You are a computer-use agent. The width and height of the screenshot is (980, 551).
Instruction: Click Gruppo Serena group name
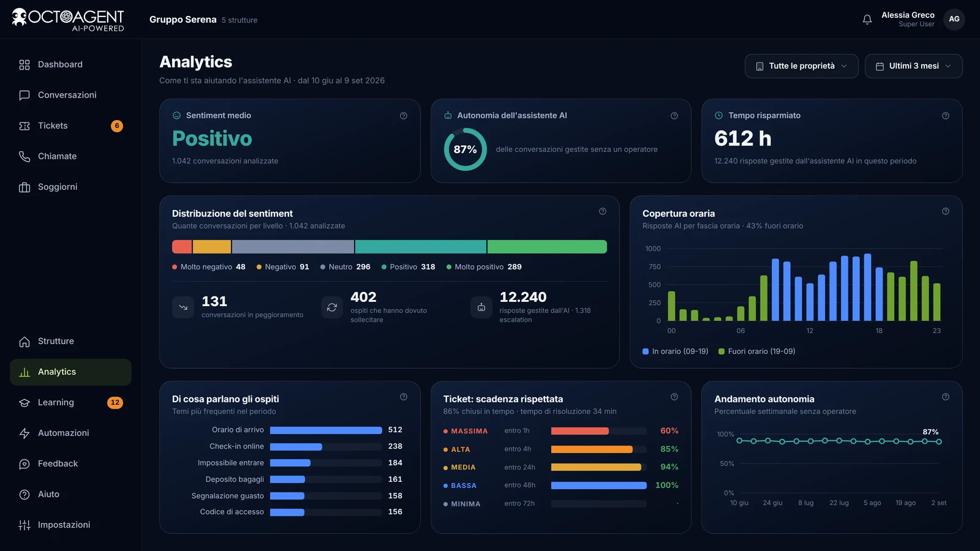pyautogui.click(x=183, y=20)
